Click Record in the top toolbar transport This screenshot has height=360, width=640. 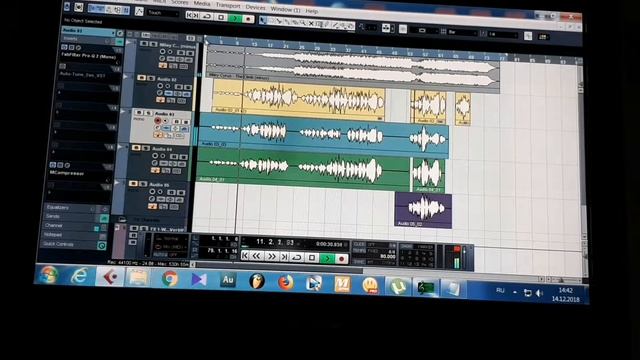coord(248,19)
